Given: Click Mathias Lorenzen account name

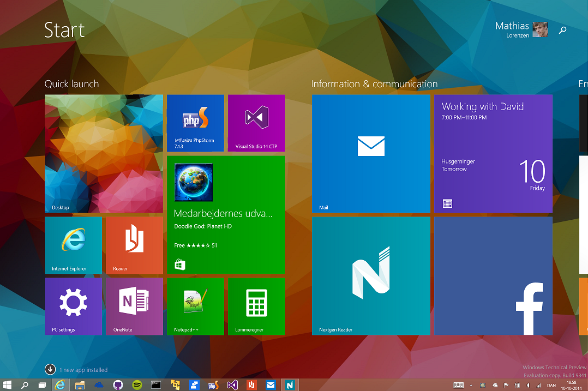Looking at the screenshot, I should coord(512,29).
